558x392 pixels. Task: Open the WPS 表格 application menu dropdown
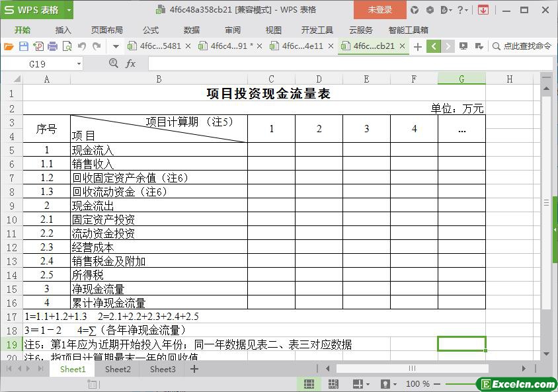pos(69,10)
